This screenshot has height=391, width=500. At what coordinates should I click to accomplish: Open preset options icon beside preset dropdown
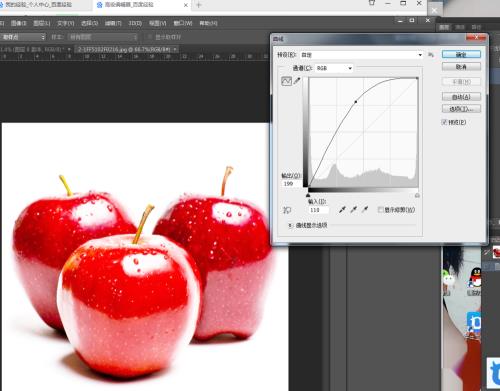(x=431, y=55)
